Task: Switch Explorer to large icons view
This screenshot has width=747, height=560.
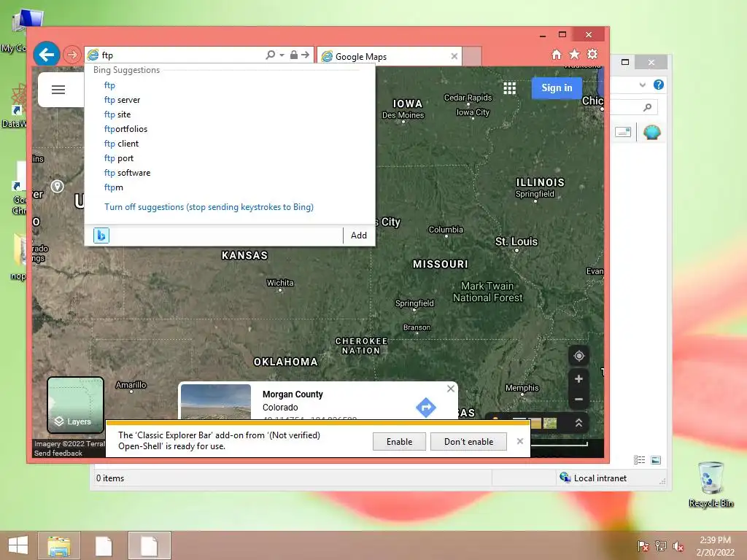Action: pos(656,460)
